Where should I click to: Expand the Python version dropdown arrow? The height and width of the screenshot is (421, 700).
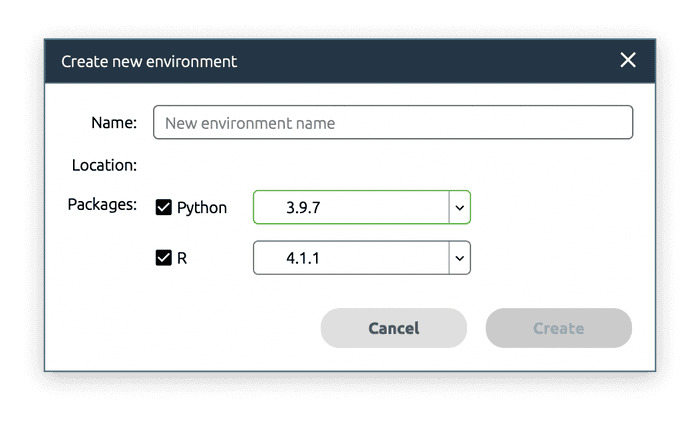click(460, 208)
